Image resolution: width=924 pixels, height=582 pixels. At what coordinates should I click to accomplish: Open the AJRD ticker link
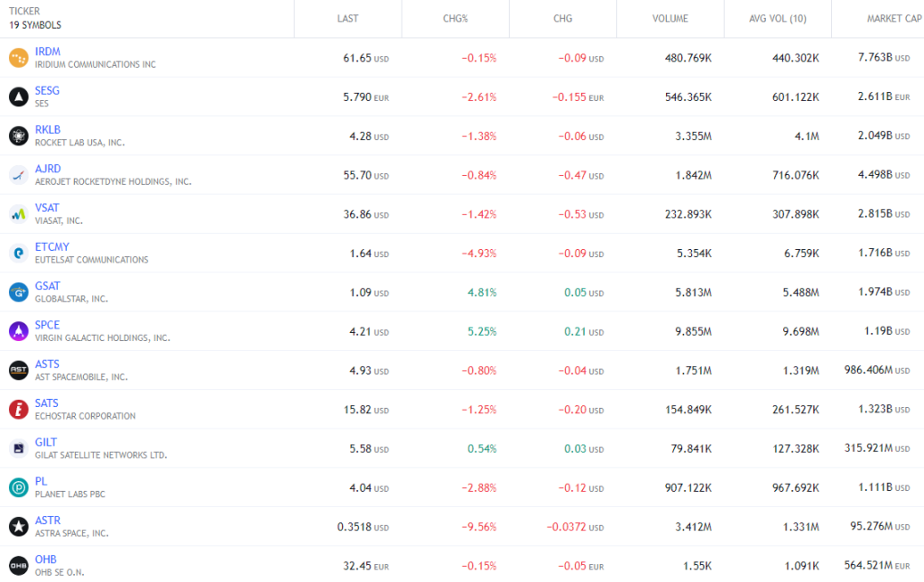click(x=48, y=169)
